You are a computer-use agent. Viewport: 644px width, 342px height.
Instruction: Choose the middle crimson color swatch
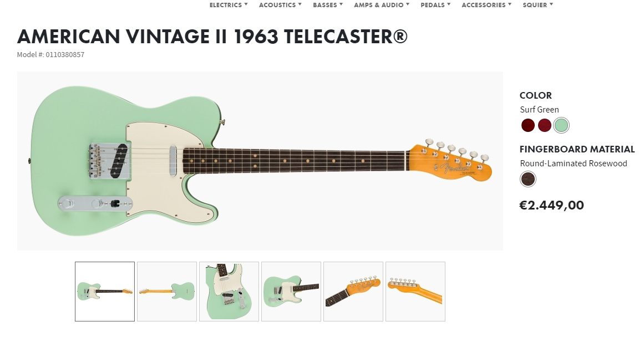click(545, 125)
